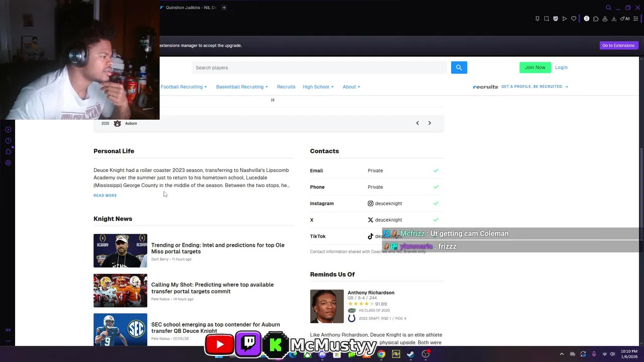Go to next team timeline arrow
Image resolution: width=644 pixels, height=362 pixels.
pyautogui.click(x=430, y=123)
